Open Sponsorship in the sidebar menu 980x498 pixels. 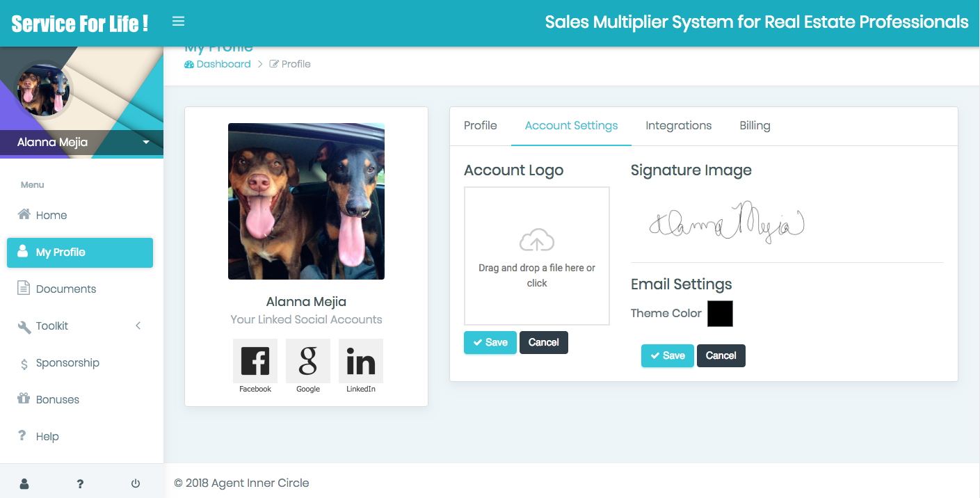[x=67, y=363]
